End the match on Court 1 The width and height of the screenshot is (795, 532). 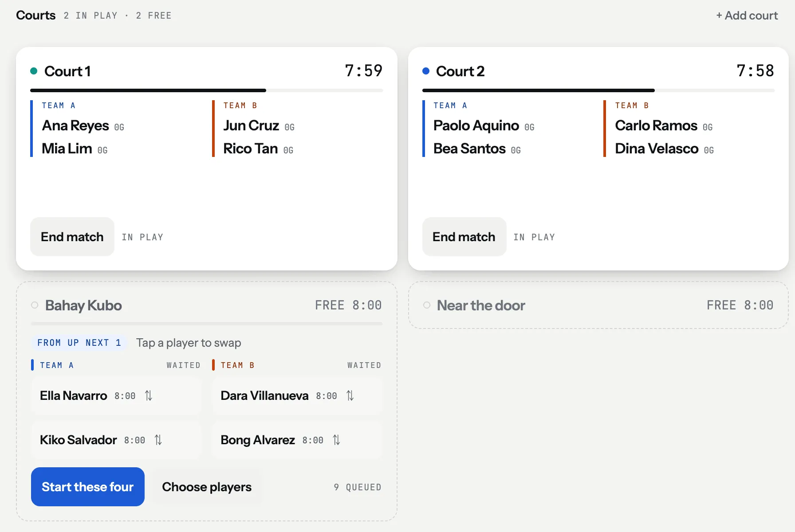(72, 237)
